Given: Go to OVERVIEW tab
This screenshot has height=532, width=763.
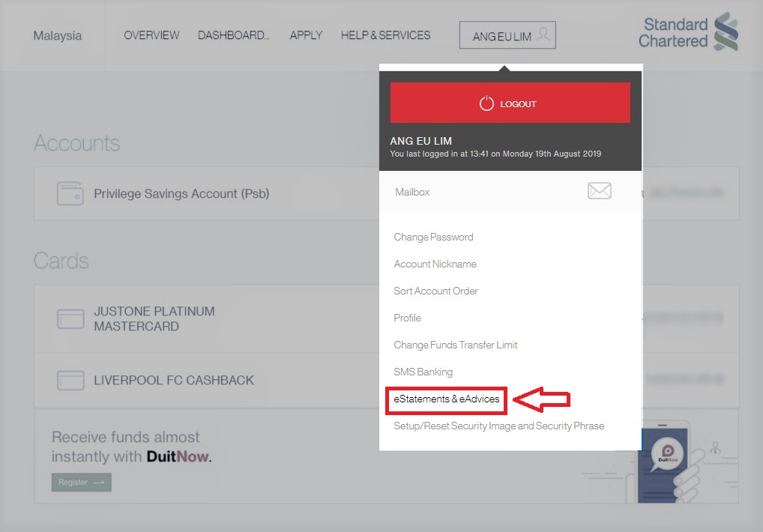Looking at the screenshot, I should click(151, 35).
